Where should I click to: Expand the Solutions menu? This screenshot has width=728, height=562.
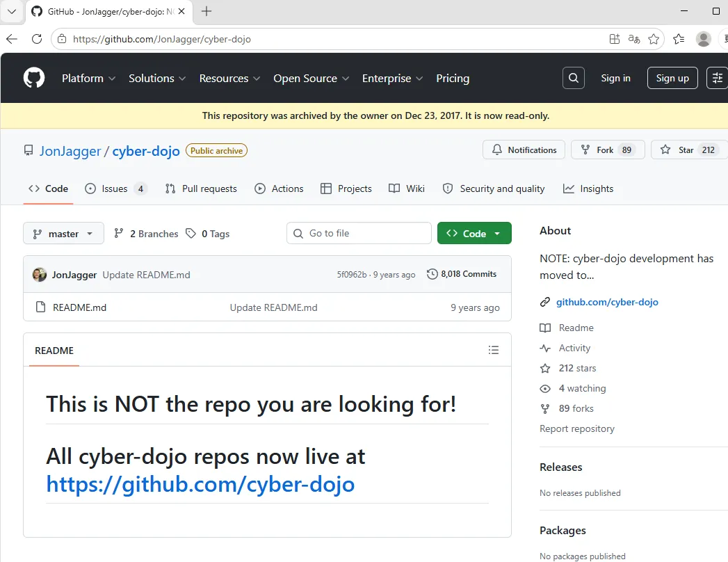[157, 78]
